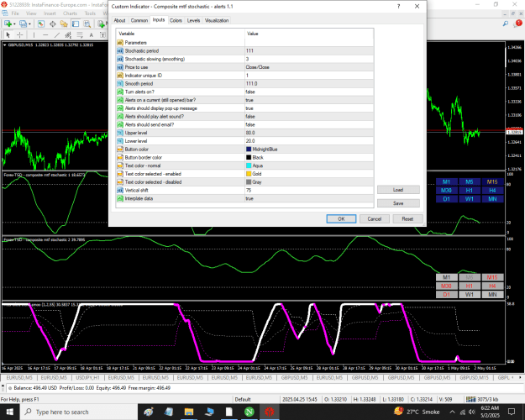The width and height of the screenshot is (525, 420).
Task: Pick the Aqua text color swatch
Action: 249,165
